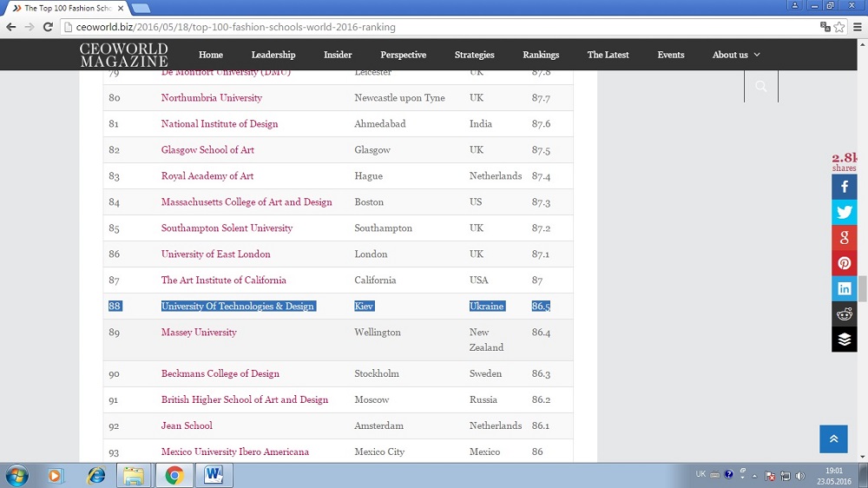Share the article on Reddit
This screenshot has width=868, height=488.
[x=845, y=314]
